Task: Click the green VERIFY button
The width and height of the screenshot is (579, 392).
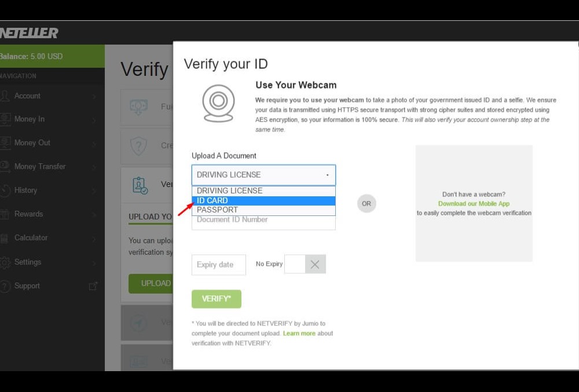Action: coord(217,299)
